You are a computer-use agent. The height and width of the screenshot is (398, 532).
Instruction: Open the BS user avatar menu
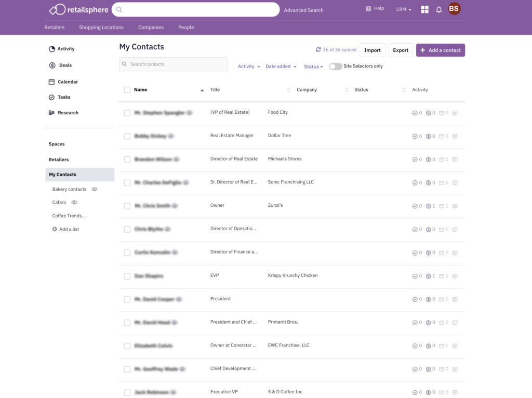point(454,9)
